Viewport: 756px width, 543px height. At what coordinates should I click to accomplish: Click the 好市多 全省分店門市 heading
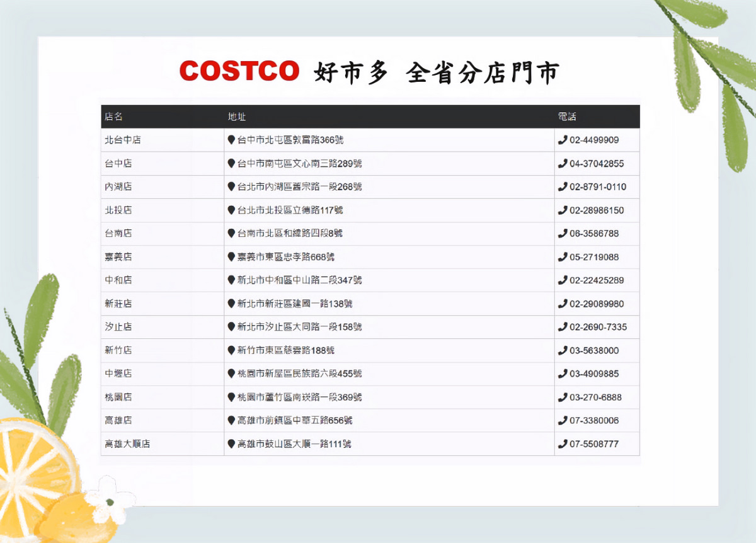(436, 72)
